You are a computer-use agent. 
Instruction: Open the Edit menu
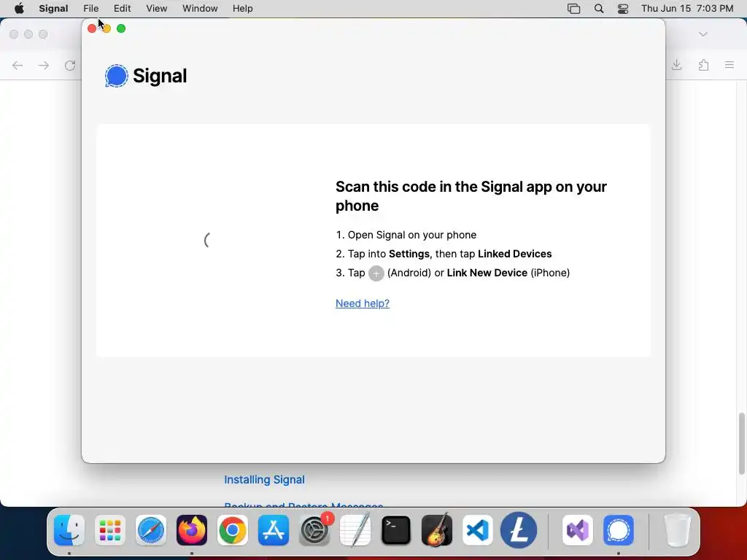coord(122,9)
